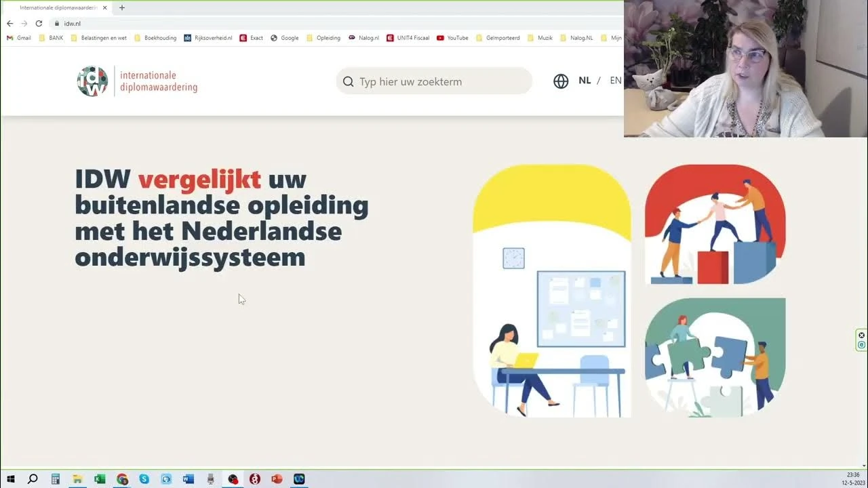Open PowerPoint from the taskbar
This screenshot has height=488, width=868.
click(x=277, y=479)
